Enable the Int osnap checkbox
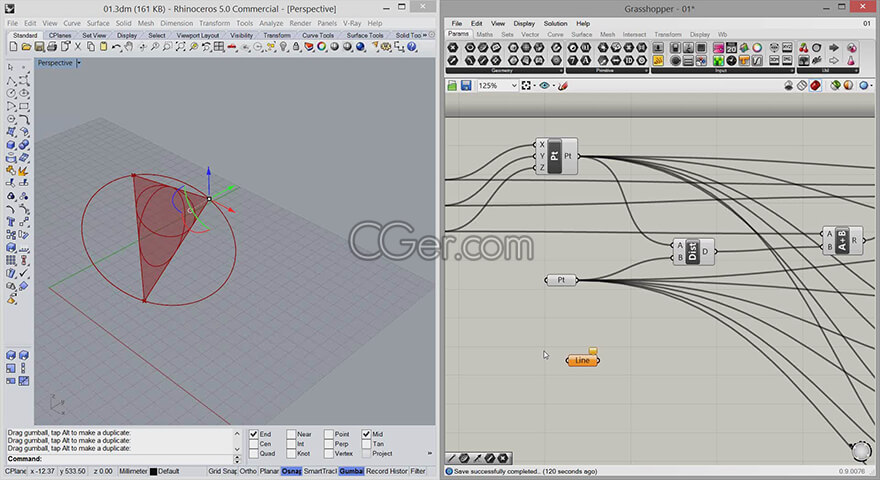The height and width of the screenshot is (480, 880). pos(291,444)
